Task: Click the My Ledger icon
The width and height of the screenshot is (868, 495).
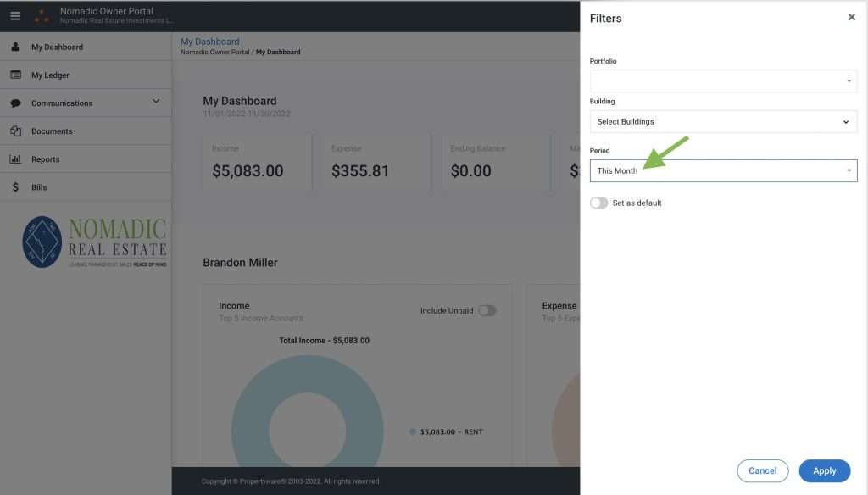Action: [x=15, y=75]
